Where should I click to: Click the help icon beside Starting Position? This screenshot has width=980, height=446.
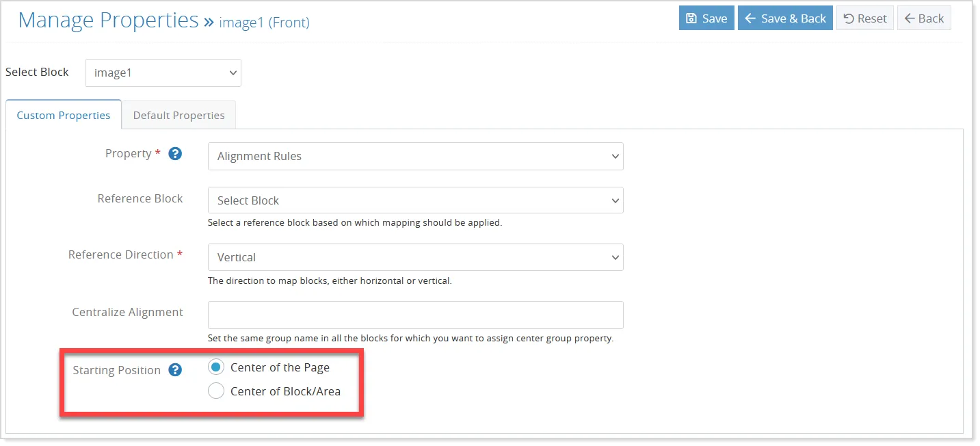click(x=175, y=370)
